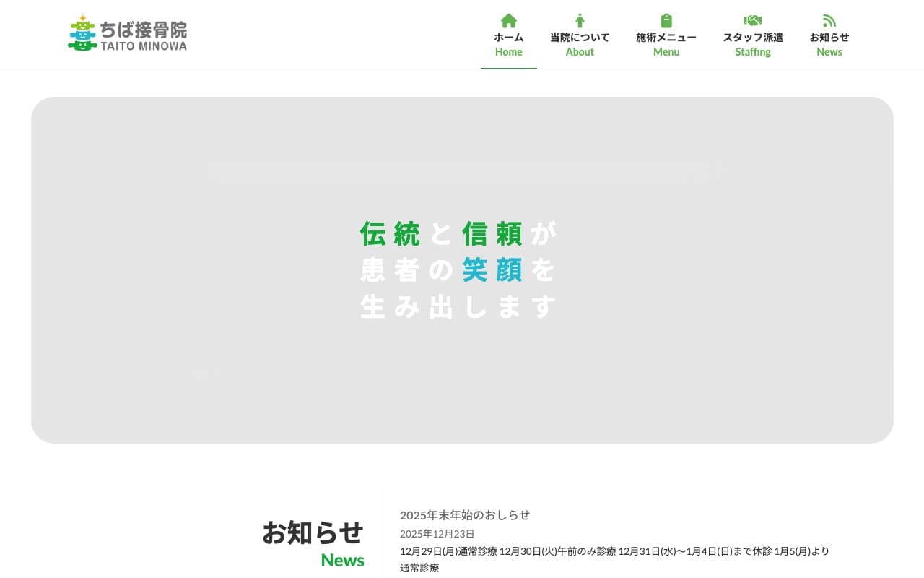Click green "News" label in top navigation

(x=829, y=52)
